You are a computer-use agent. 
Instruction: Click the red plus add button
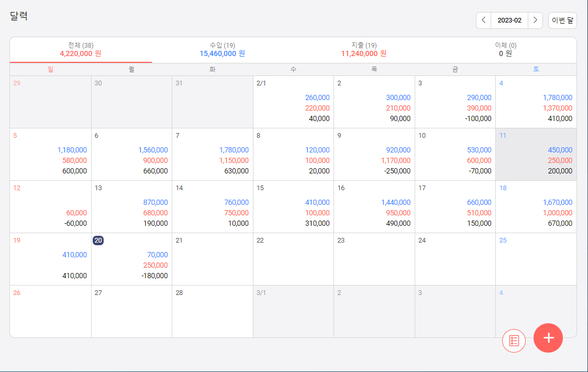click(x=548, y=338)
